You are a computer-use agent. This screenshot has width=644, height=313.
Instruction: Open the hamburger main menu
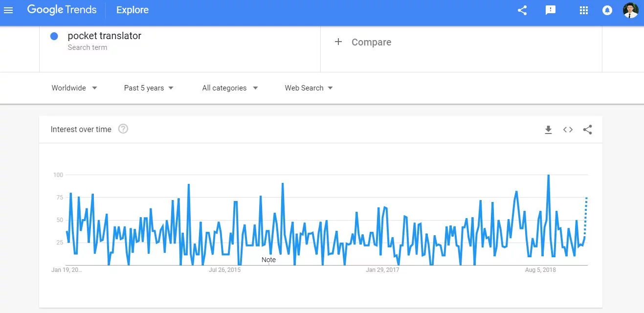[8, 10]
